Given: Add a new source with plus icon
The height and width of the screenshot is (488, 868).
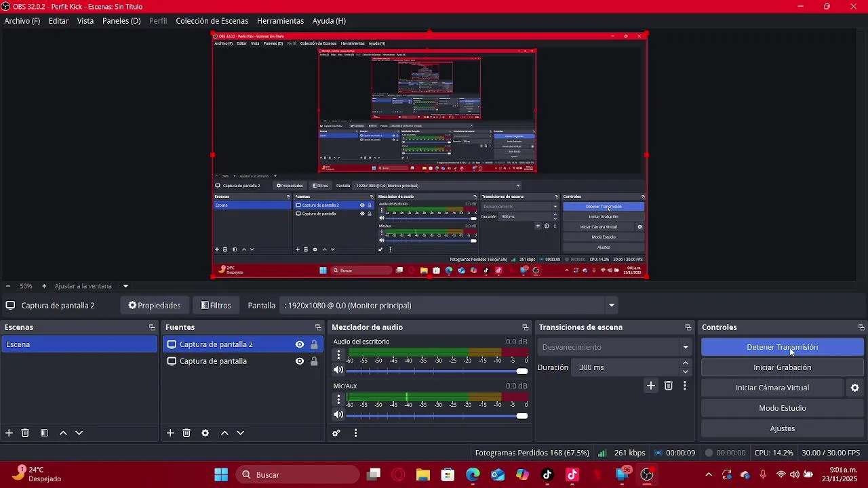Looking at the screenshot, I should 170,433.
